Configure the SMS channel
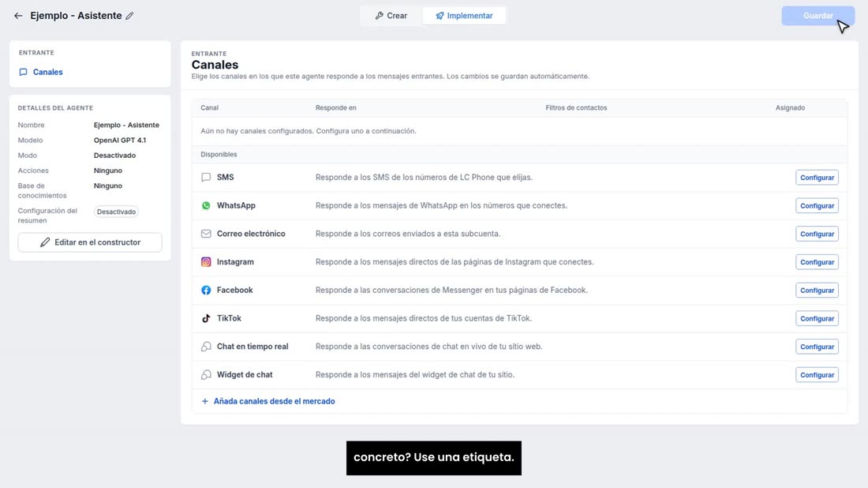The height and width of the screenshot is (488, 868). [x=817, y=177]
